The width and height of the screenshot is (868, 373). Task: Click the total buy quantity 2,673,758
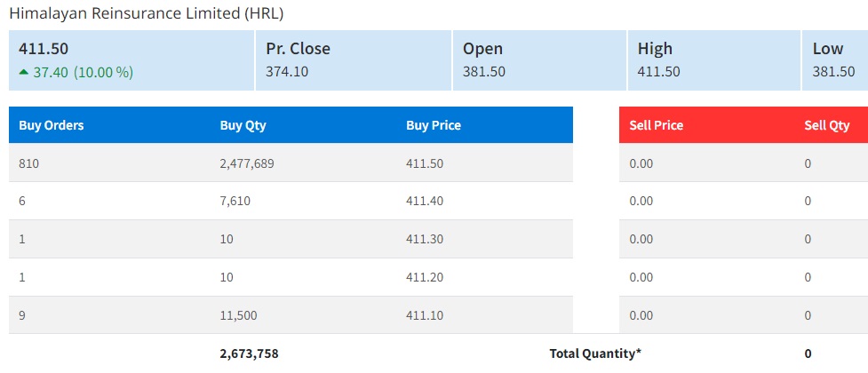coord(249,353)
